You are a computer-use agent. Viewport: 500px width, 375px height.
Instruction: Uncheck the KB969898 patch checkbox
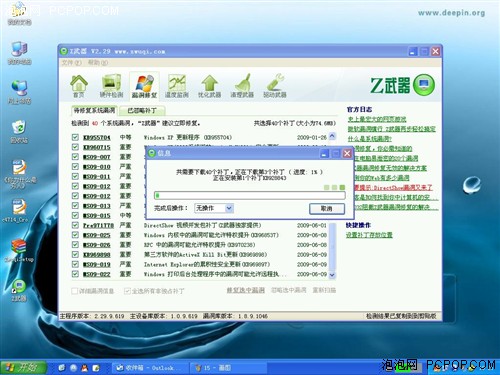coord(75,255)
